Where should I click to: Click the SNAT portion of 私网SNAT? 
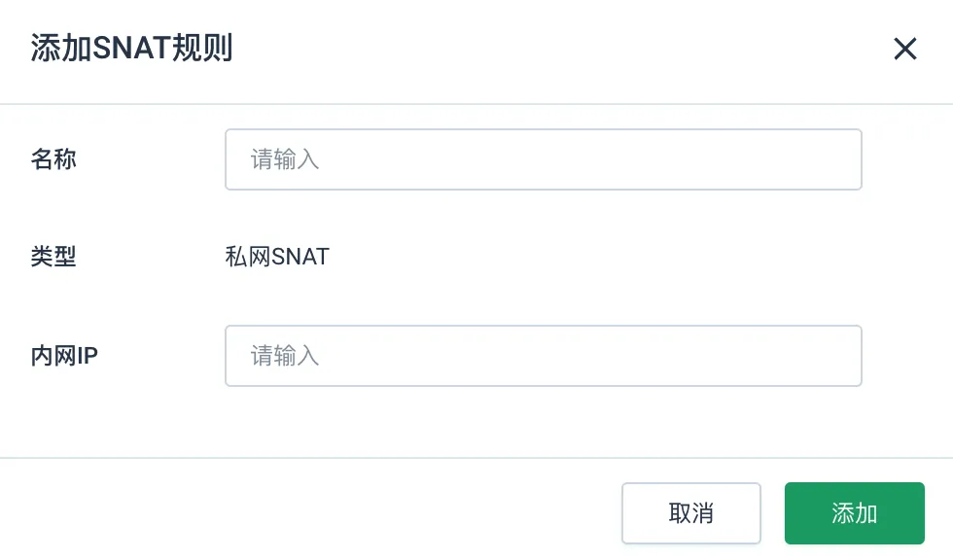click(x=300, y=257)
